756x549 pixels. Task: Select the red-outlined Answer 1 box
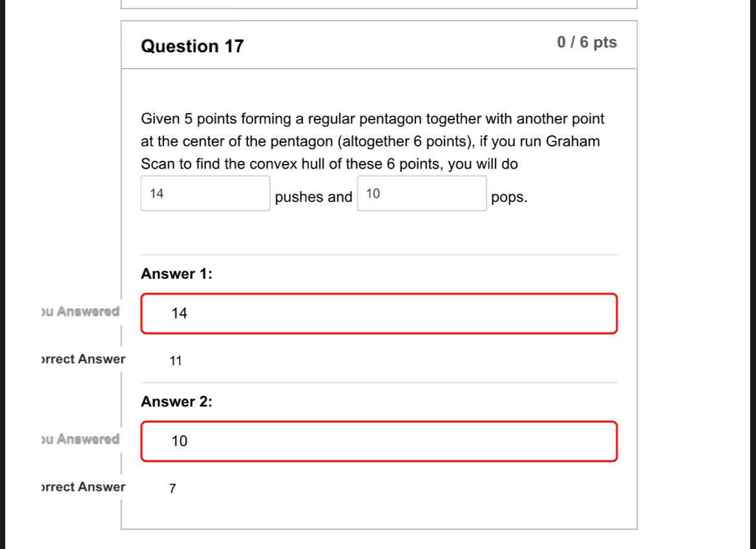[379, 313]
